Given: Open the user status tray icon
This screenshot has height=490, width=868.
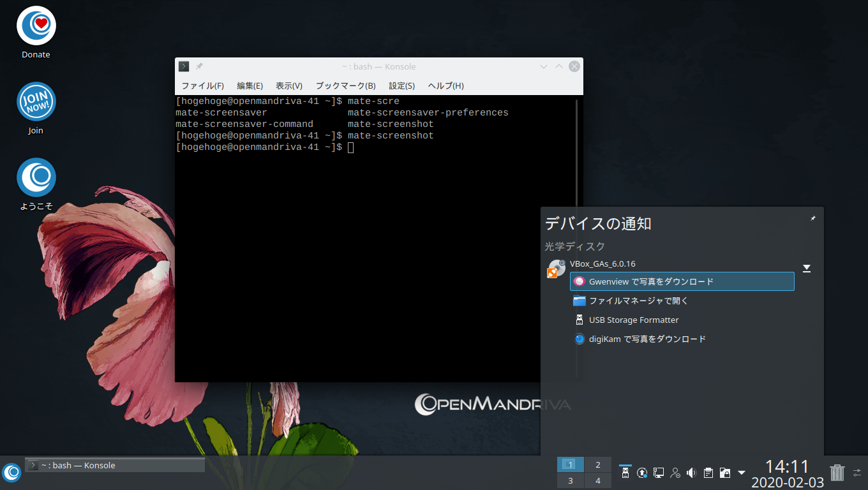Looking at the screenshot, I should tap(675, 473).
